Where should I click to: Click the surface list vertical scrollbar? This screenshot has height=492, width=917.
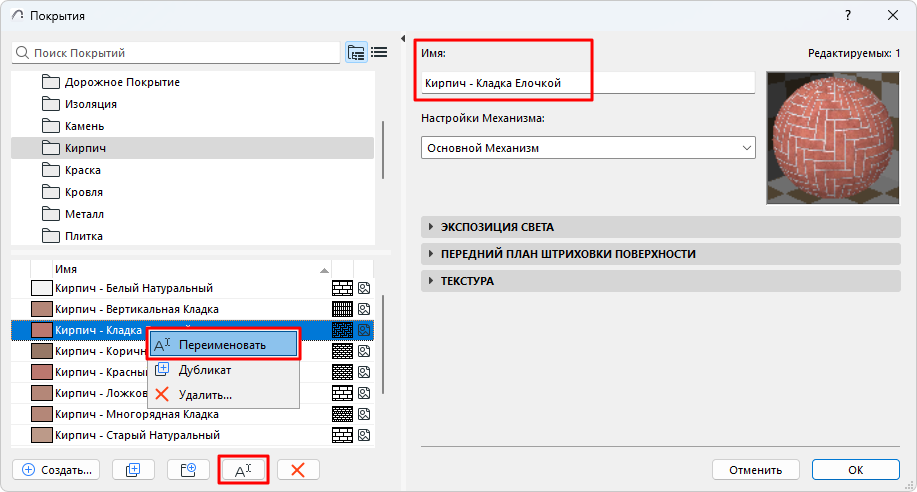[383, 345]
